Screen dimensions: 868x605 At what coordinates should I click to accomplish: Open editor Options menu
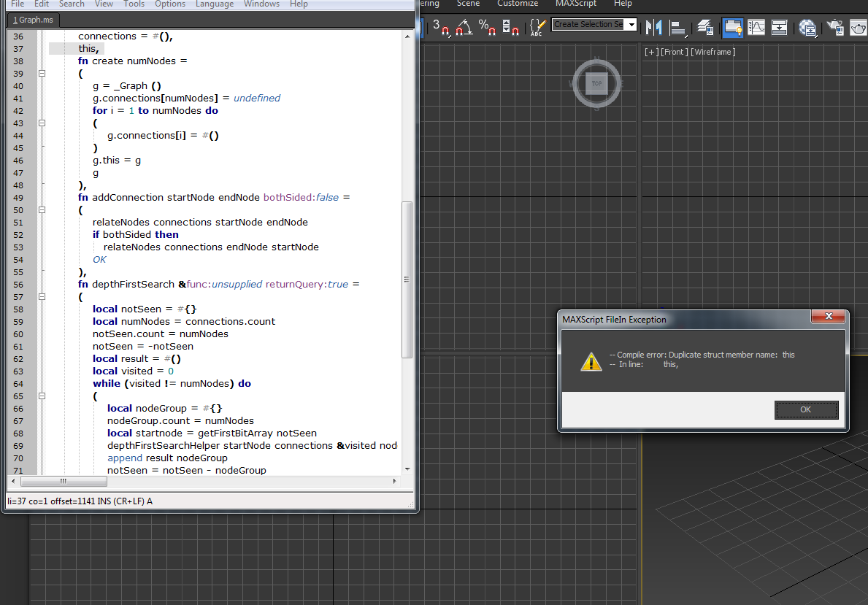[x=170, y=4]
